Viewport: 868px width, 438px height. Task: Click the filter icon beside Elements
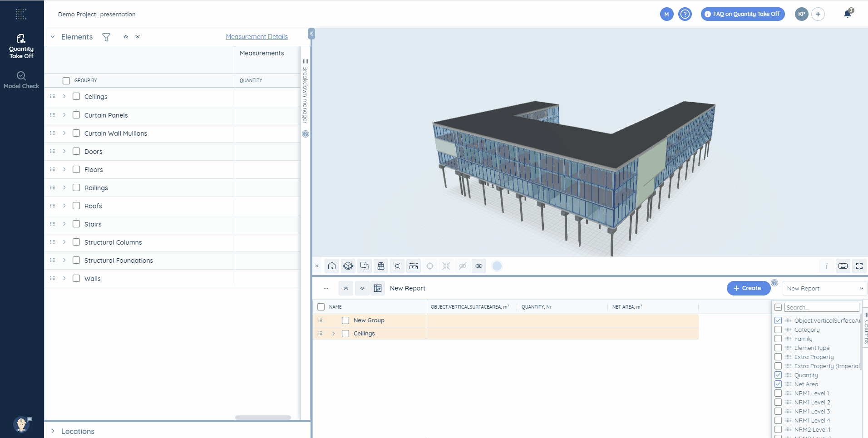[106, 37]
